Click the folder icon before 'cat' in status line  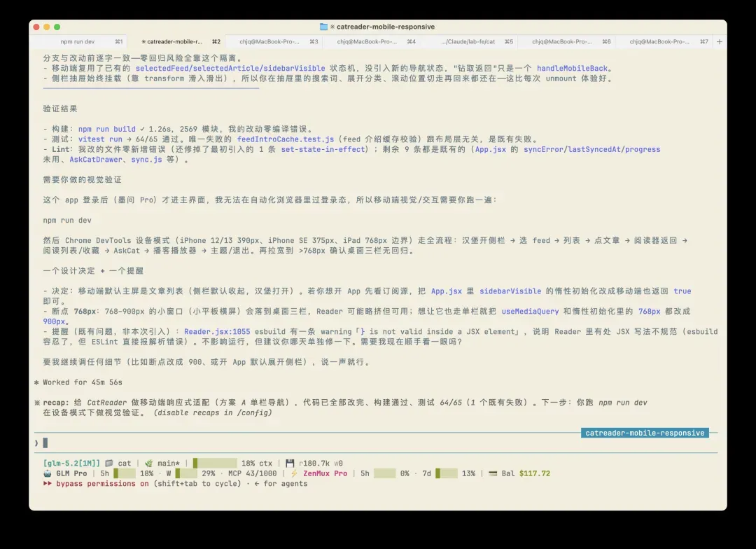(109, 463)
